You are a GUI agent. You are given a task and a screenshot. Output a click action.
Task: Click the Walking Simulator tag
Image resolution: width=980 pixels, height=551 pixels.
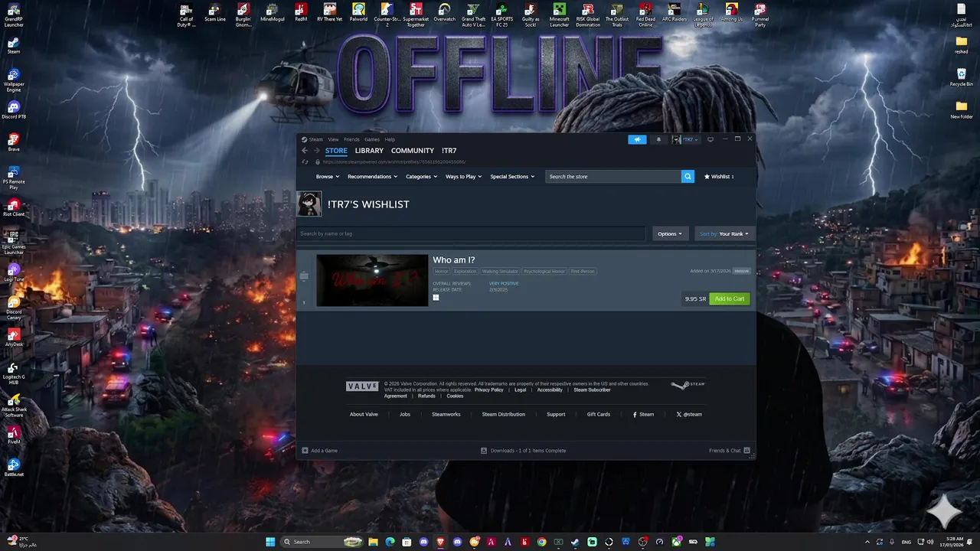pyautogui.click(x=500, y=271)
